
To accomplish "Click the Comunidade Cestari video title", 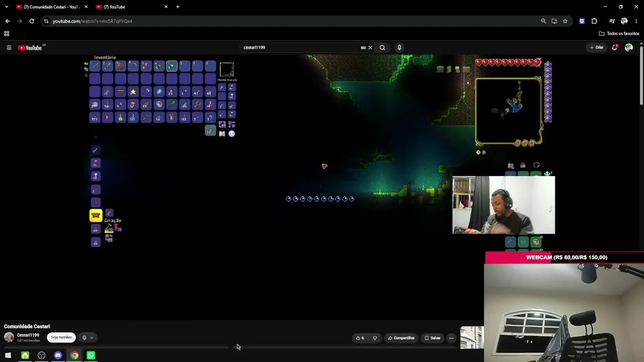I will (x=27, y=327).
